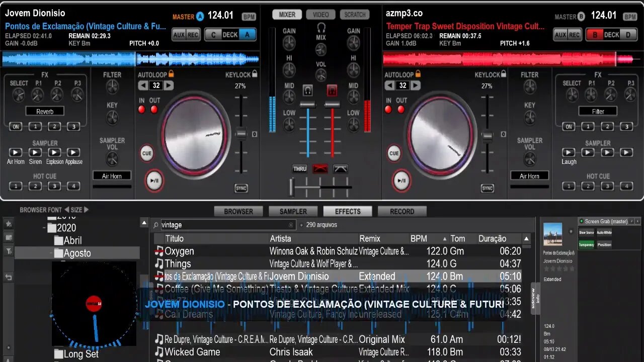Click the back arrow sidebar icon
Image resolution: width=644 pixels, height=362 pixels.
(9, 277)
